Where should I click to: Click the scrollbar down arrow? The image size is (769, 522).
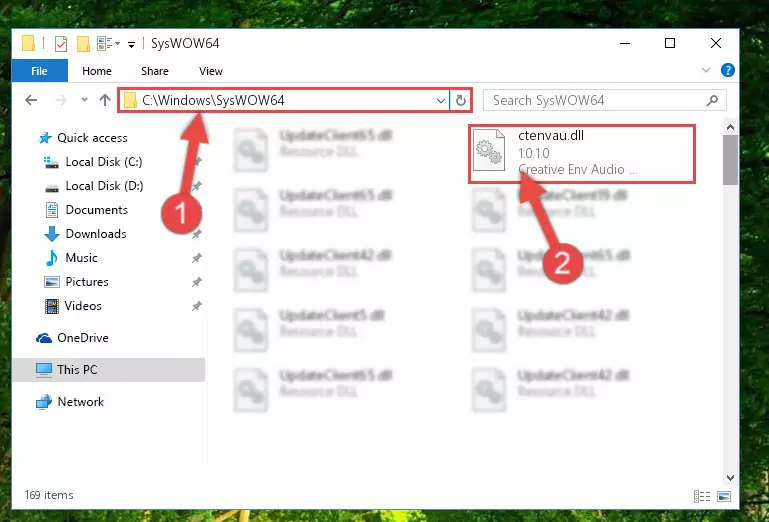[730, 477]
